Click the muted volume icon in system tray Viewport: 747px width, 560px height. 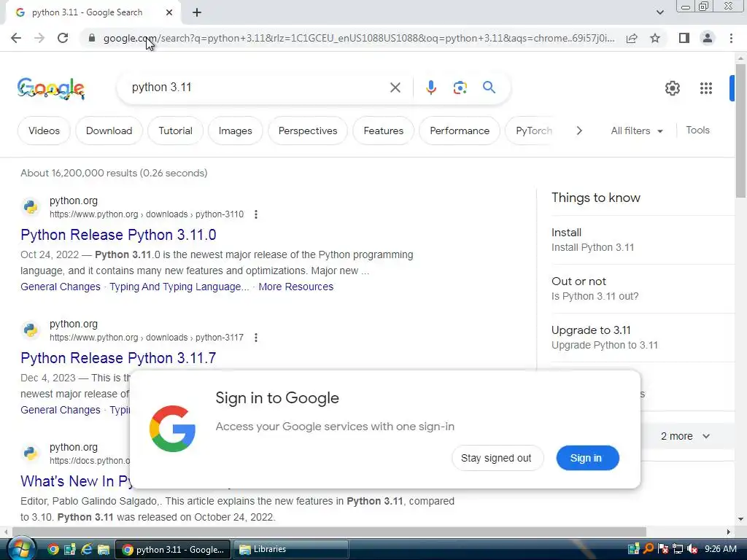(x=692, y=549)
